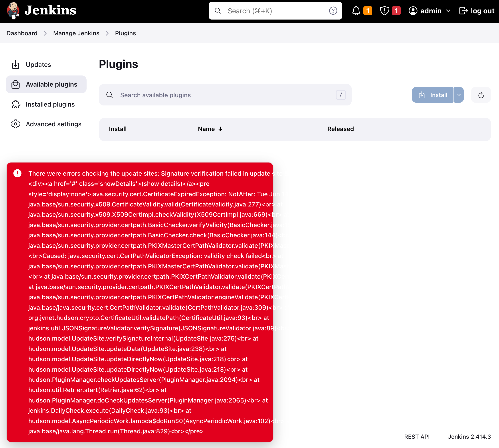Click the Advanced settings gear icon
This screenshot has width=499, height=448.
(x=16, y=124)
